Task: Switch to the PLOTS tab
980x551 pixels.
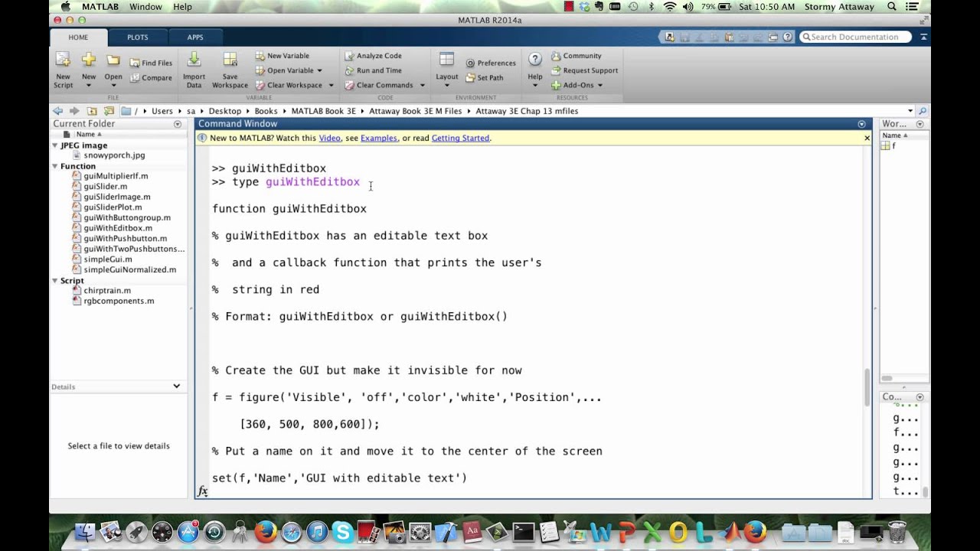Action: [x=138, y=37]
